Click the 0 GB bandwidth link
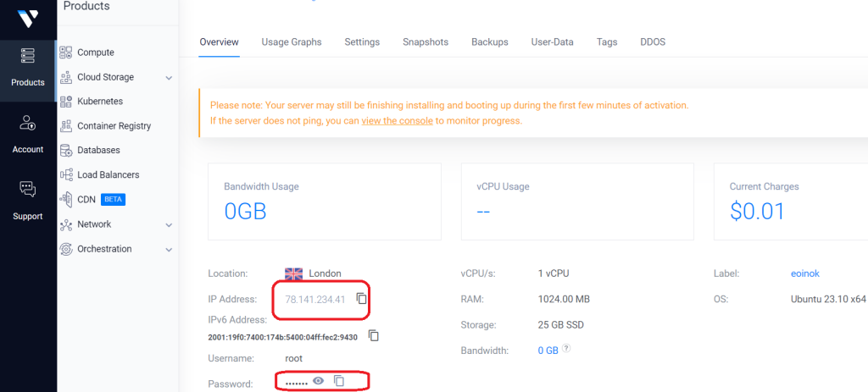Image resolution: width=868 pixels, height=392 pixels. (548, 351)
